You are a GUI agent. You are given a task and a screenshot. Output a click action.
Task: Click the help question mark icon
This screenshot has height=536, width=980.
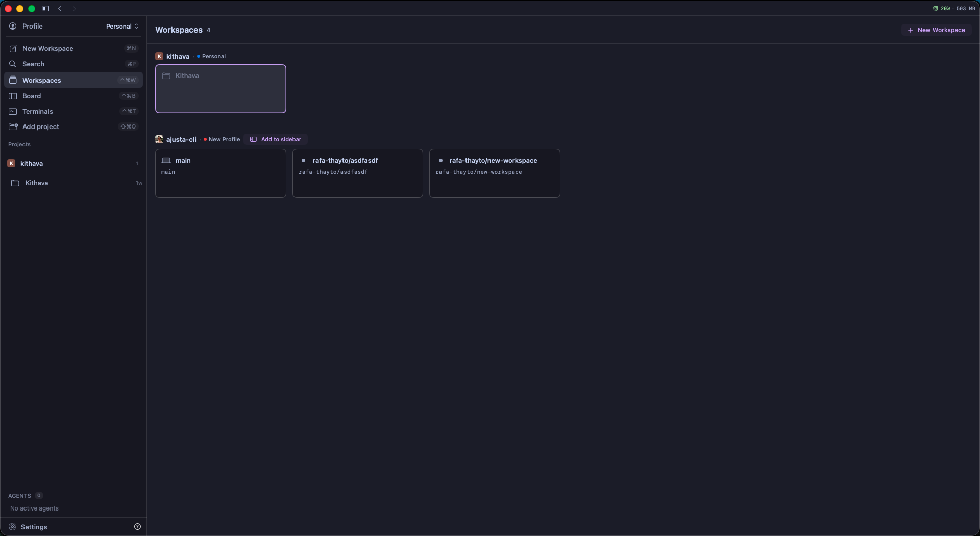tap(137, 527)
